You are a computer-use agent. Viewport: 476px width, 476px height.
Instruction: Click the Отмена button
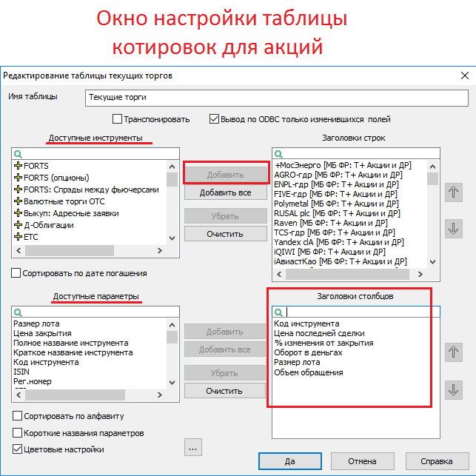362,461
